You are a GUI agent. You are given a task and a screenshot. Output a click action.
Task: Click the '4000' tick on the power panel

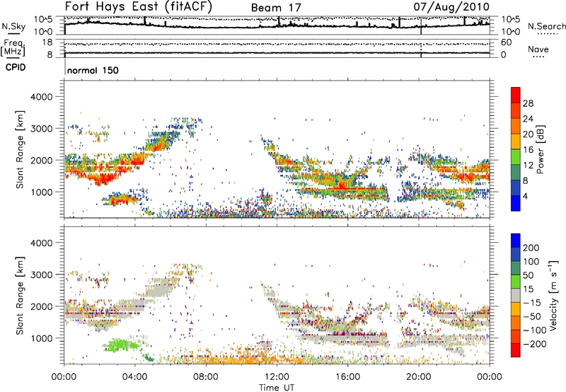(x=42, y=97)
